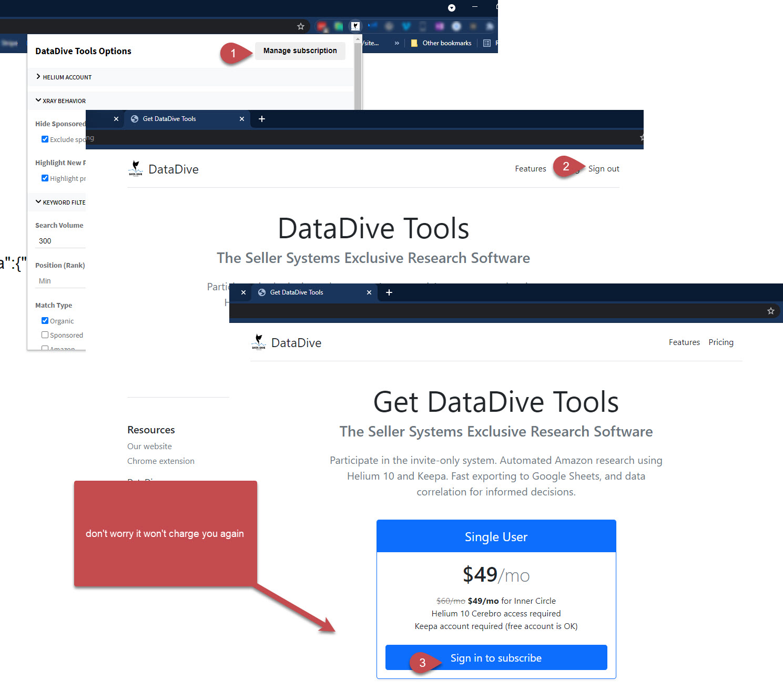The width and height of the screenshot is (783, 700).
Task: Close the Get DataDive Tools tab in the middle window
Action: point(242,119)
